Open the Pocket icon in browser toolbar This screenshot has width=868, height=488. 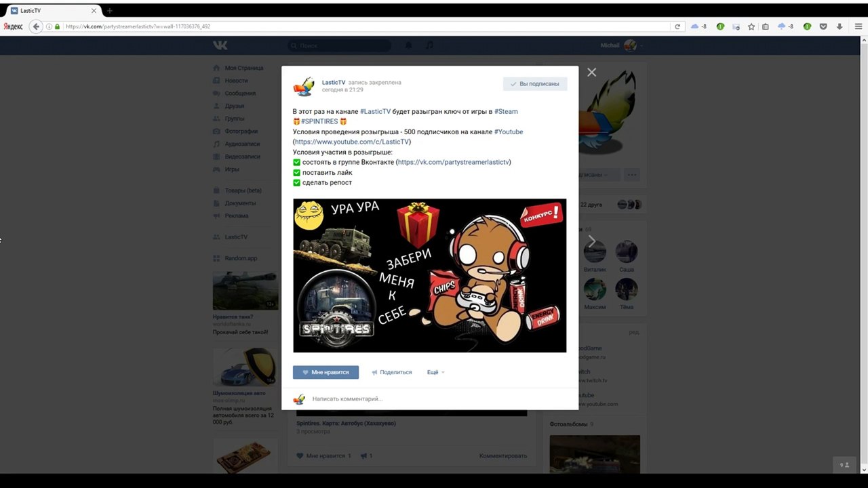click(823, 26)
